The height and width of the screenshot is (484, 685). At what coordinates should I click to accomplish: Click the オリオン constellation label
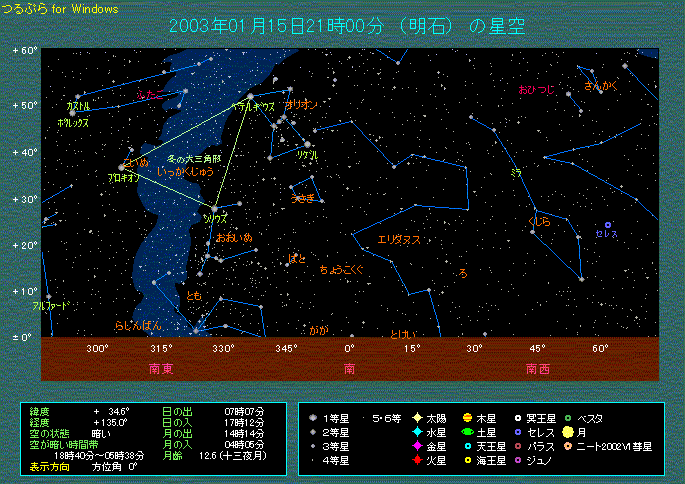[301, 105]
